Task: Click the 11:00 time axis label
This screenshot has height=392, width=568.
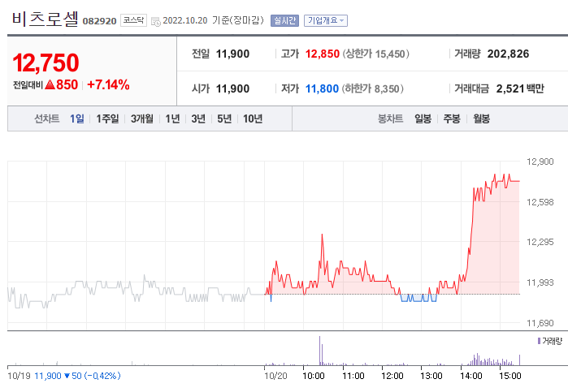Action: 353,376
